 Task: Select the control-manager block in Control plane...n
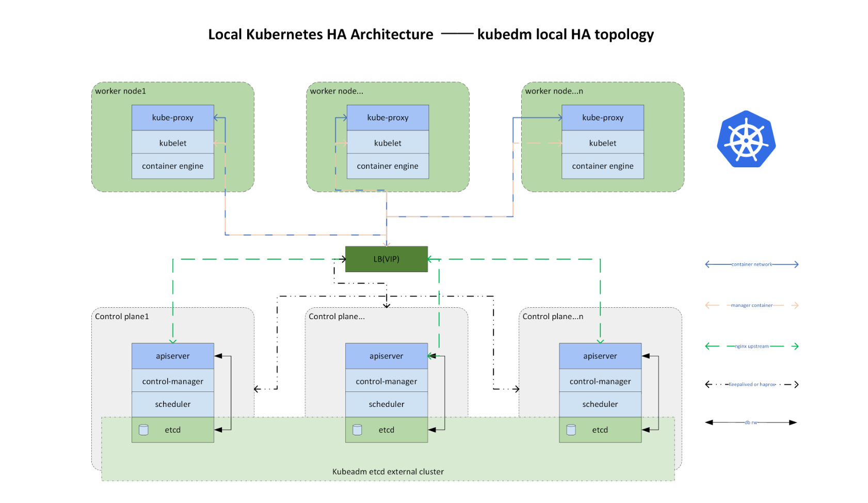600,381
